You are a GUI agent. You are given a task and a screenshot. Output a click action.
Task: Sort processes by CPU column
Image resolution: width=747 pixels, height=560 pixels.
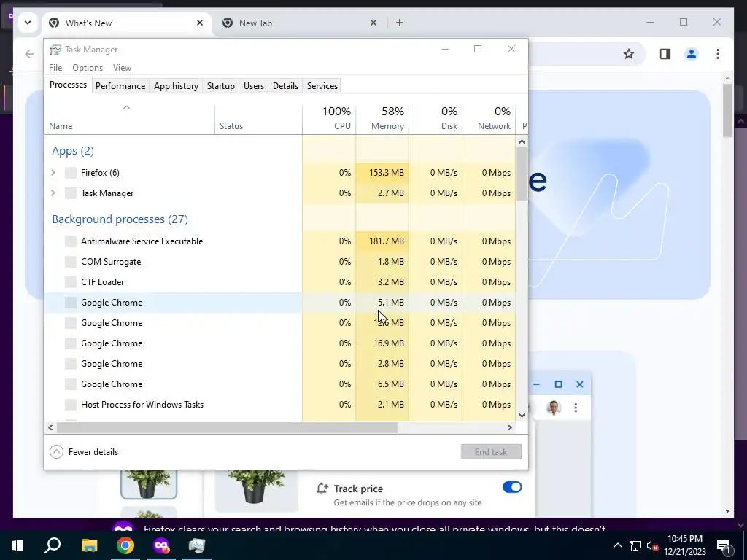click(329, 118)
